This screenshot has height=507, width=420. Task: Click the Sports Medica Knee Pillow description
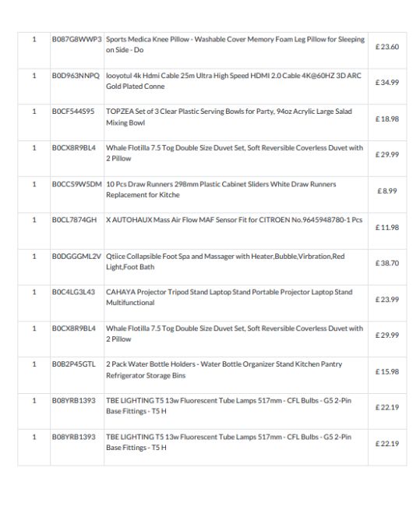[235, 44]
